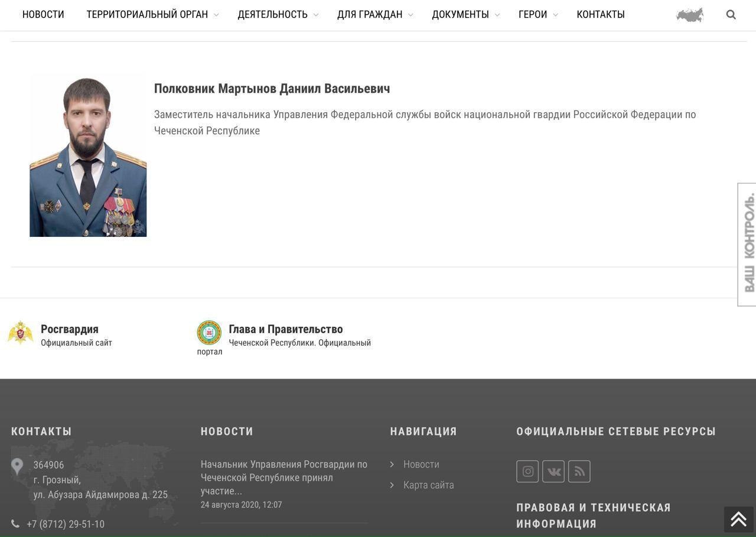The height and width of the screenshot is (537, 756).
Task: Open the Герои menu
Action: 533,14
